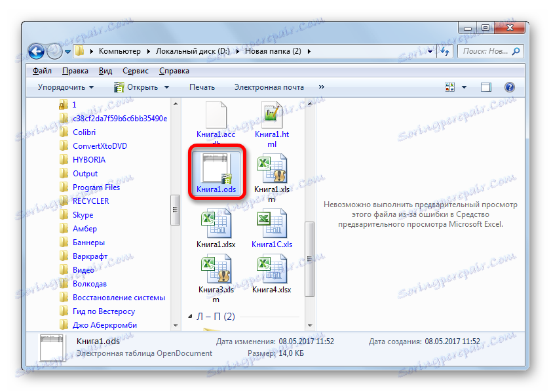Select the Книга1.html file icon

click(272, 115)
